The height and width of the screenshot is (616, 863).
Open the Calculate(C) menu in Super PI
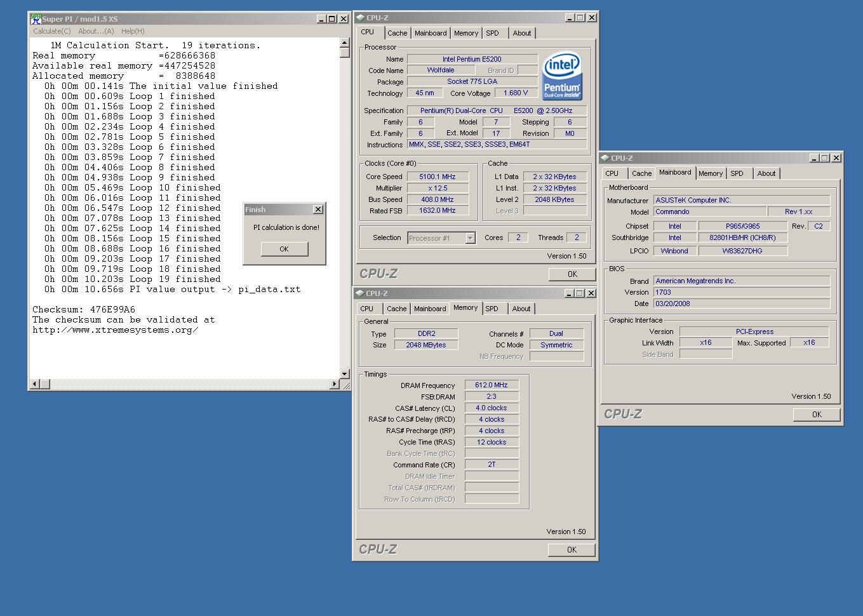click(x=52, y=31)
